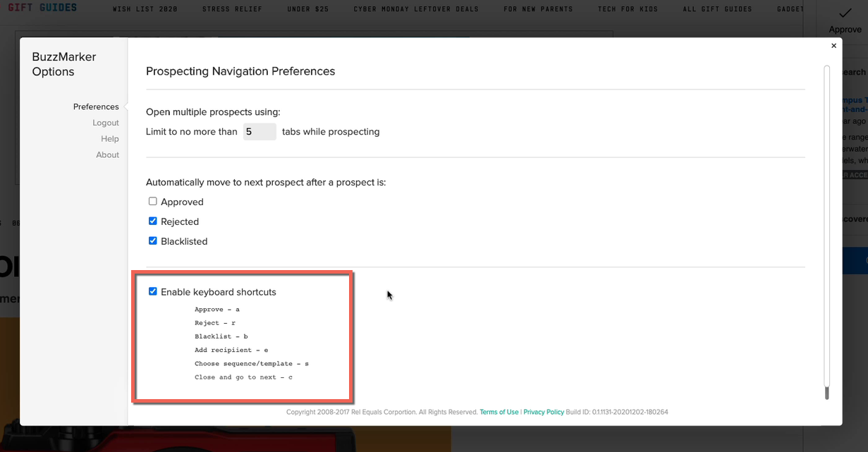
Task: Uncheck the Blacklisted checkbox
Action: [x=153, y=241]
